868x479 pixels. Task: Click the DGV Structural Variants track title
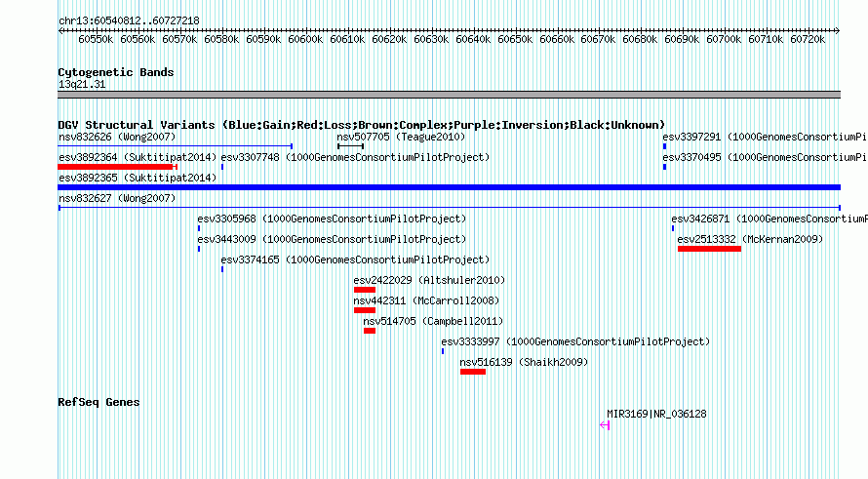point(361,125)
